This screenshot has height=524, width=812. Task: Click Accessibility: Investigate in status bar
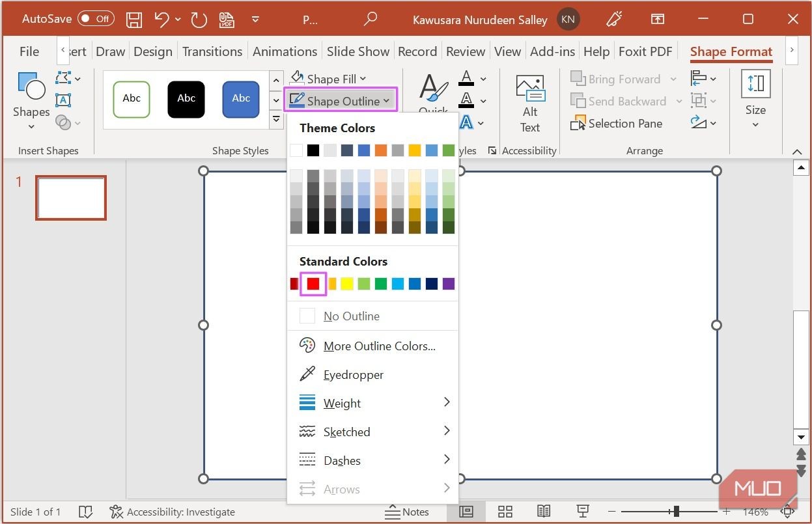172,512
